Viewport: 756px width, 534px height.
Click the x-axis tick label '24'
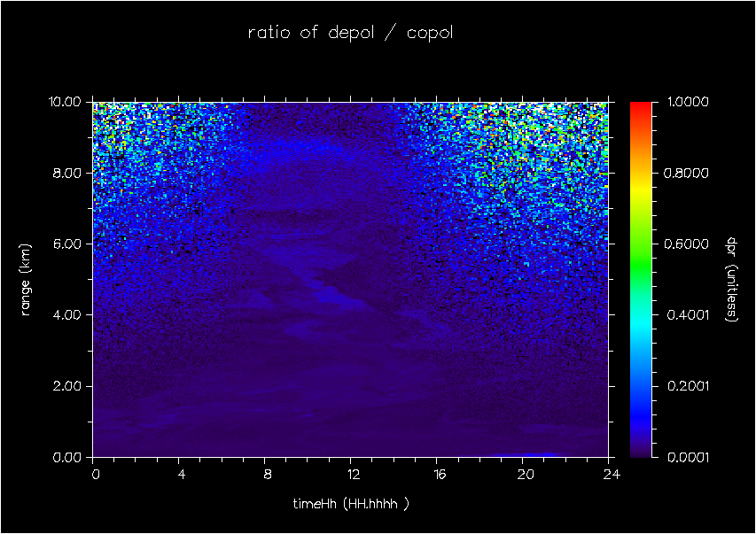[612, 475]
